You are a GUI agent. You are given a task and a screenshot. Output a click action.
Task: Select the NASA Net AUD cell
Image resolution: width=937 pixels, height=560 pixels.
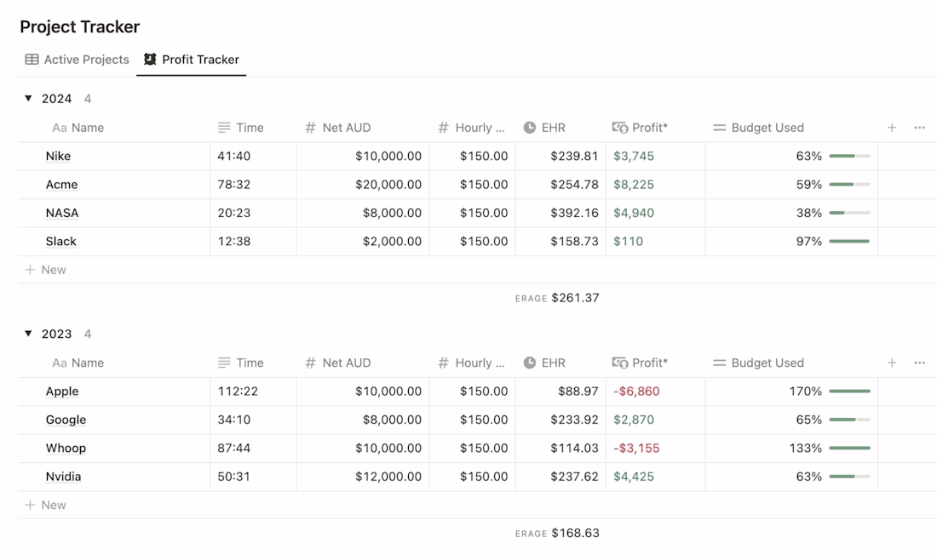(x=363, y=213)
